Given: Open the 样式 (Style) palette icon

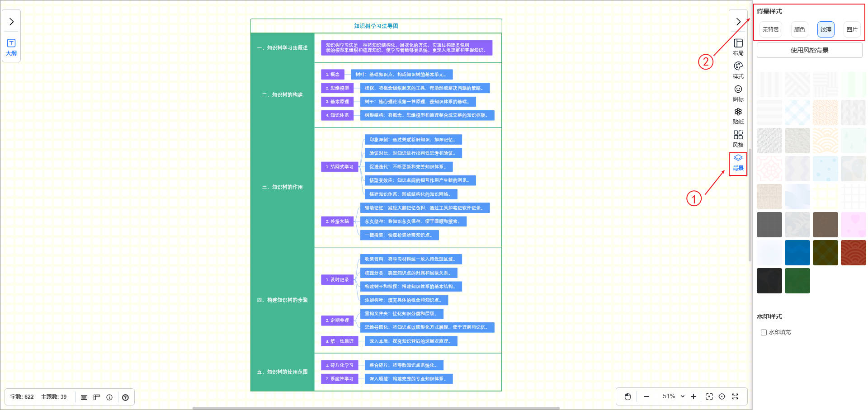Looking at the screenshot, I should coord(738,70).
